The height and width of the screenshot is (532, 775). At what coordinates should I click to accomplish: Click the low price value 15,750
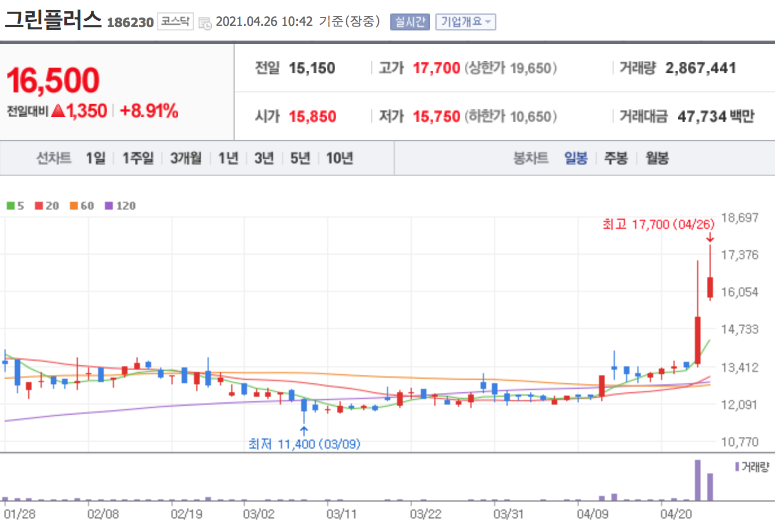tap(437, 117)
